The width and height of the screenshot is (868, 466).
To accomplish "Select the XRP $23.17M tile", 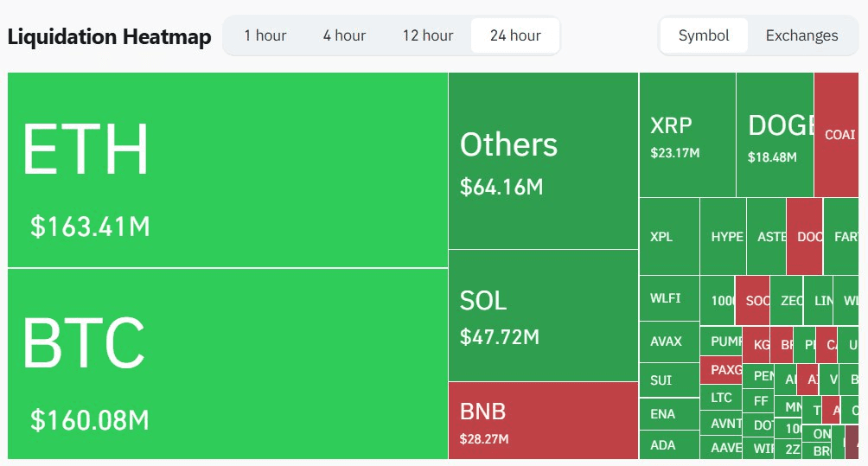I will click(x=687, y=135).
